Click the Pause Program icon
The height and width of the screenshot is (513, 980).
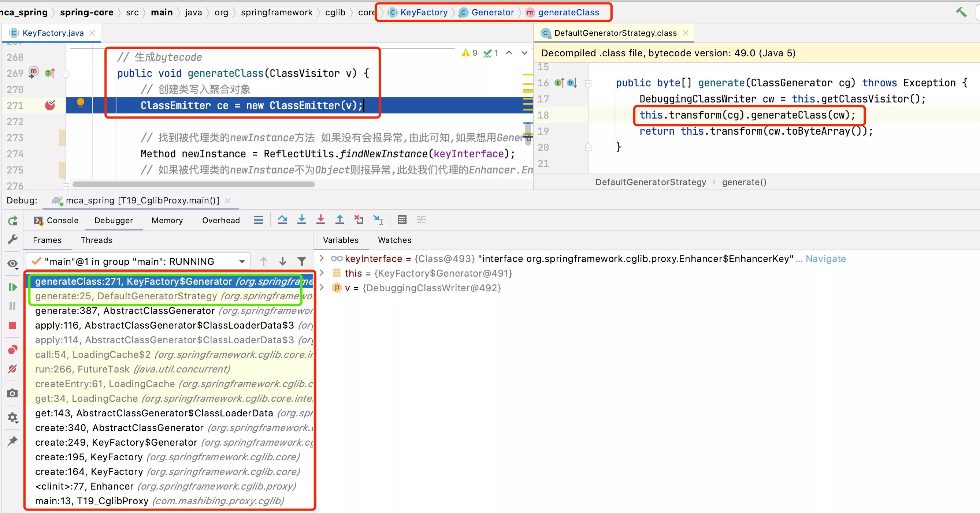point(12,306)
